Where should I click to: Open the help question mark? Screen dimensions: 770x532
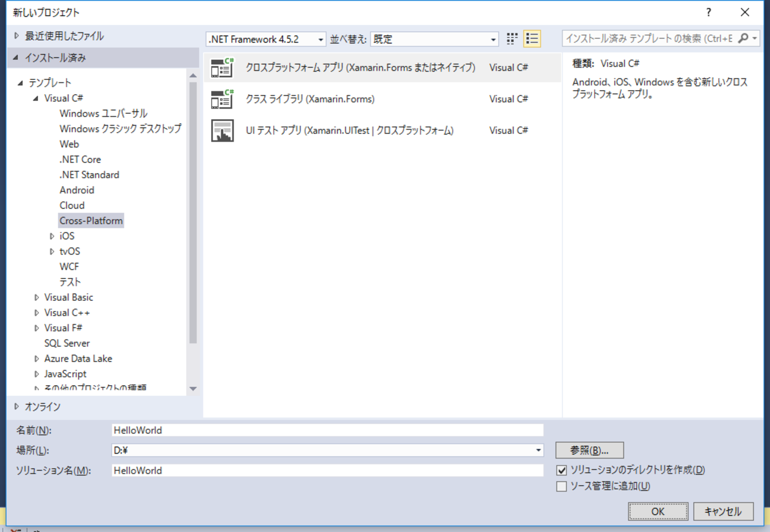click(x=708, y=12)
